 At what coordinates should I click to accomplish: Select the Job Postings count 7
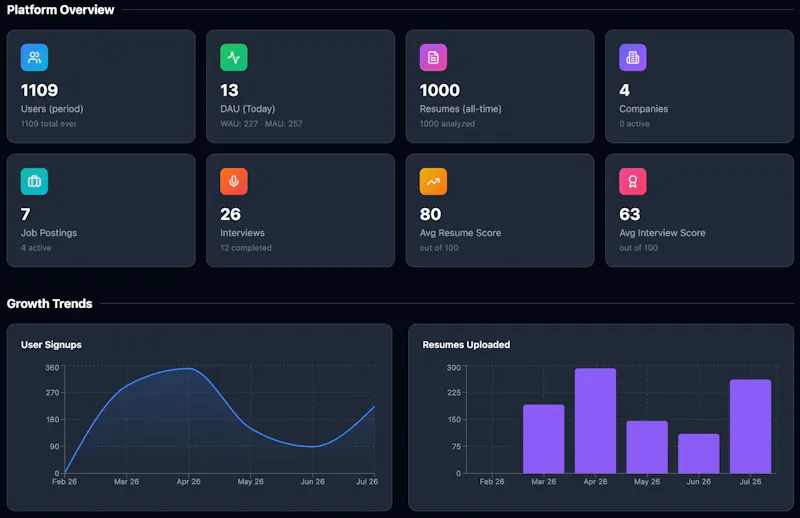(x=26, y=214)
